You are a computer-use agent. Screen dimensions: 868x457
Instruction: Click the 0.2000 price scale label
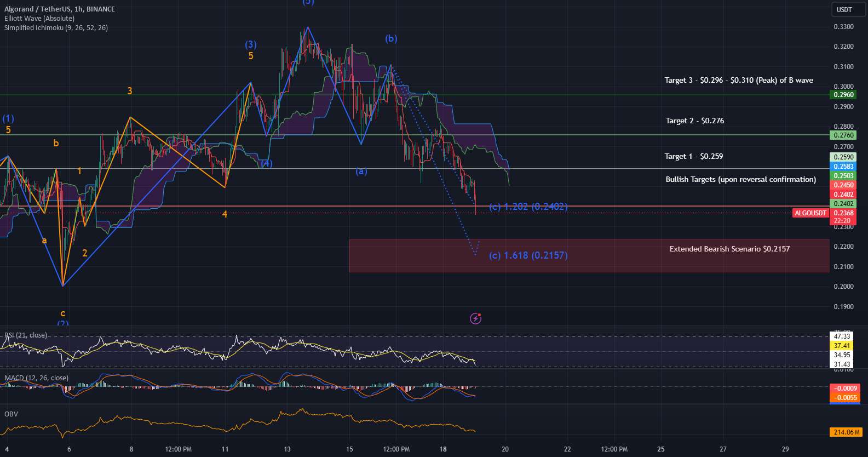pos(843,287)
